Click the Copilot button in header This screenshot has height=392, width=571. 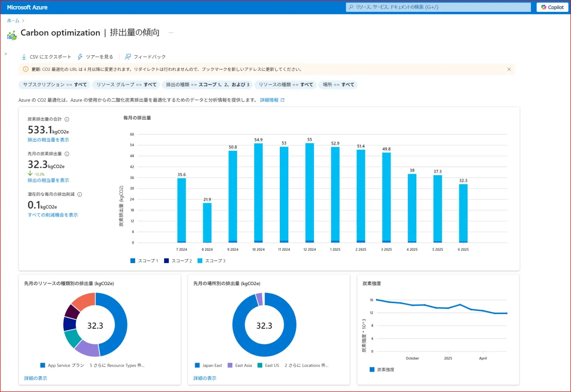pos(552,7)
